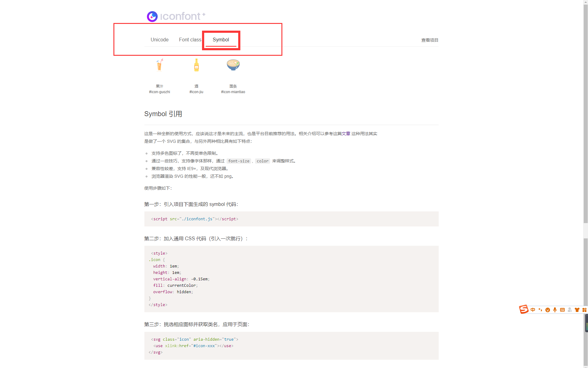Click the 支持多色图标了 bullet item
Image resolution: width=588 pixels, height=368 pixels.
[x=185, y=153]
